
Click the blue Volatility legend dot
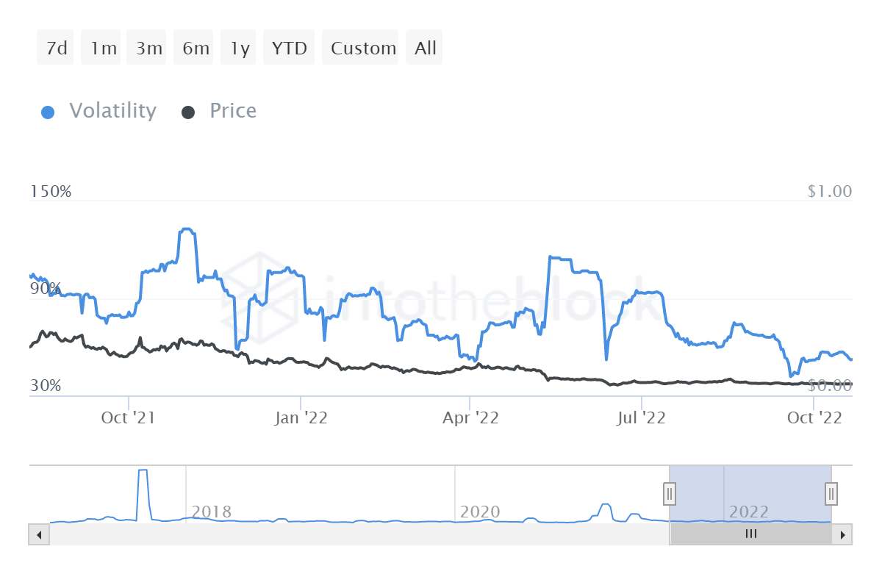pos(49,112)
